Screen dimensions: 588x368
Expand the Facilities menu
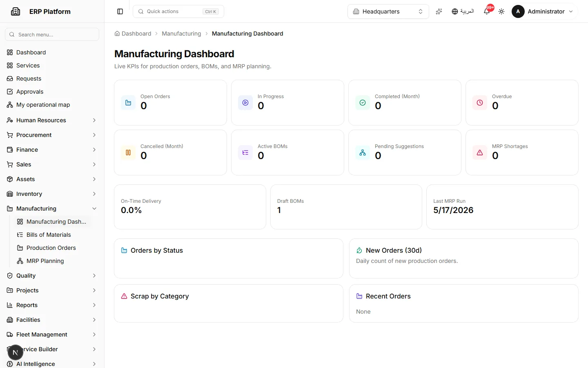[52, 320]
